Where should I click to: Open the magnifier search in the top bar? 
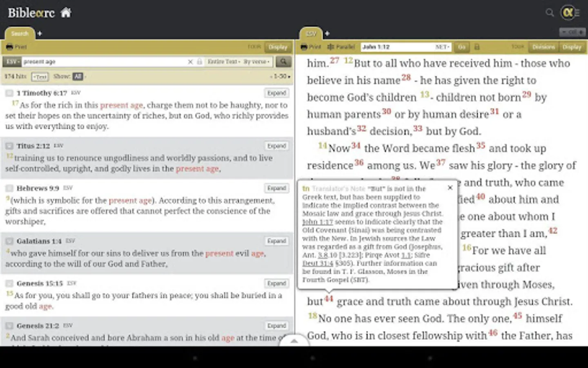click(550, 13)
